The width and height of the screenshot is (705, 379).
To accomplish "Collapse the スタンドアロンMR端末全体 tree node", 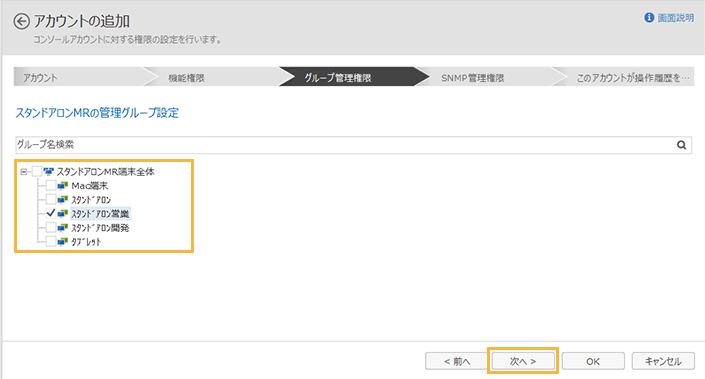I will coord(23,172).
